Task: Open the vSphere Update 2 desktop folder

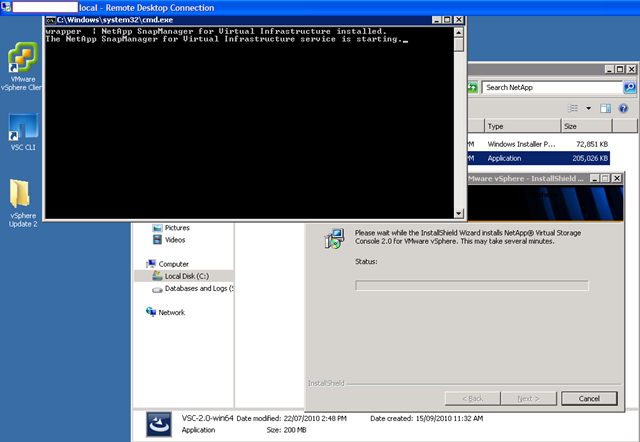Action: point(23,203)
